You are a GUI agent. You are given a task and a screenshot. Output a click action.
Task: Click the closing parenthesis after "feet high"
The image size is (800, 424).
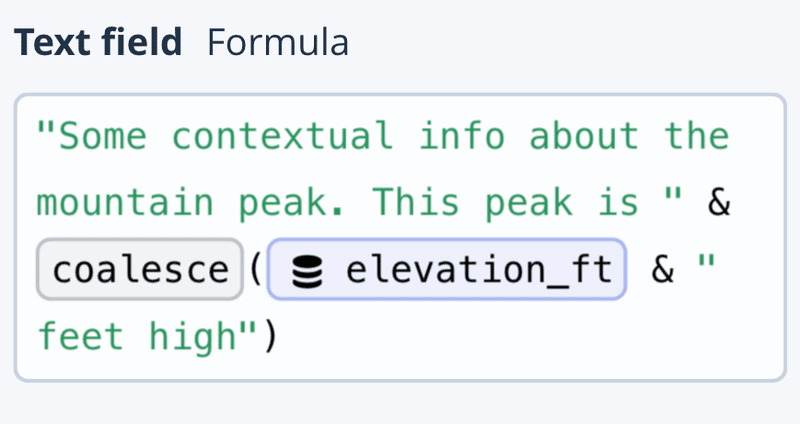point(270,337)
